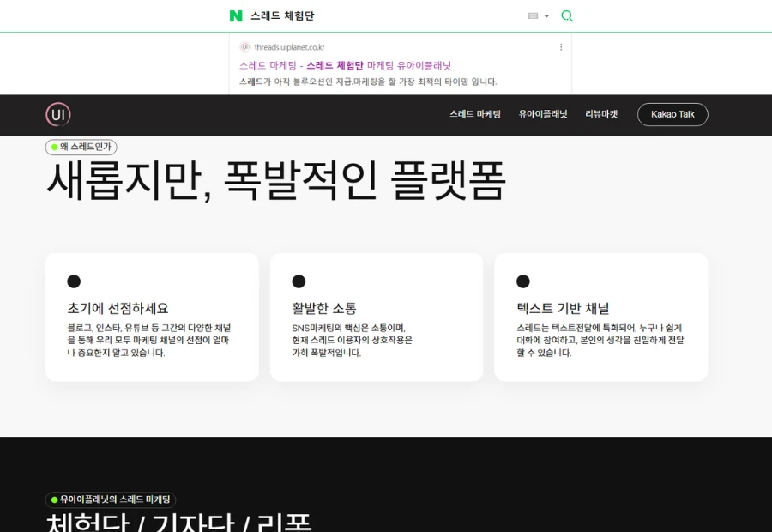Click the description starting 블로그, 인스타, 유튜브
The width and height of the screenshot is (772, 532).
[x=149, y=341]
